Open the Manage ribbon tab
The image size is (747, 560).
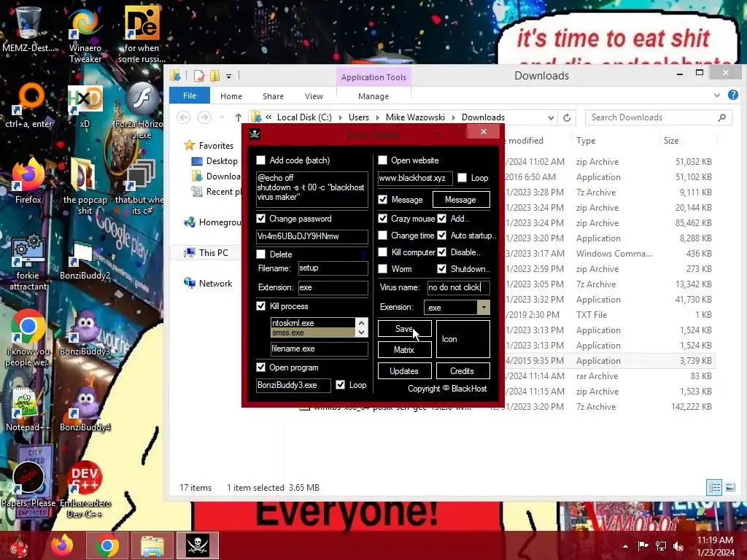[x=373, y=96]
